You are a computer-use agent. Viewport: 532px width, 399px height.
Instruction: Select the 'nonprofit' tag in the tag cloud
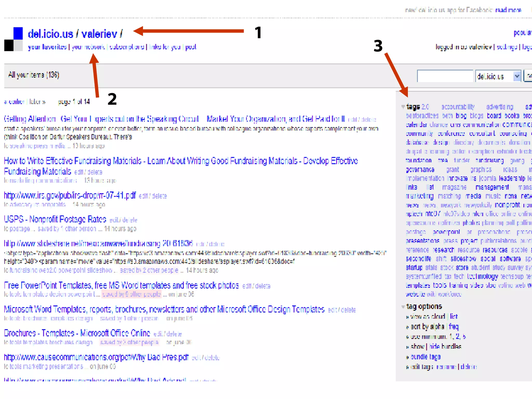pos(507,205)
